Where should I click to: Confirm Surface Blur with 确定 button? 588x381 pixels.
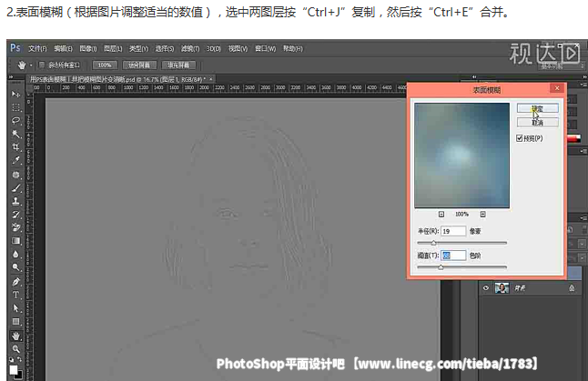(x=538, y=108)
